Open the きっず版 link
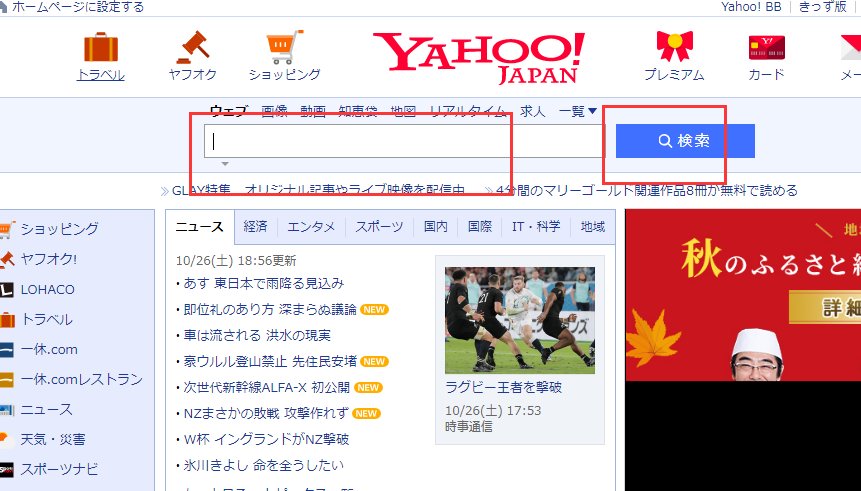 823,7
